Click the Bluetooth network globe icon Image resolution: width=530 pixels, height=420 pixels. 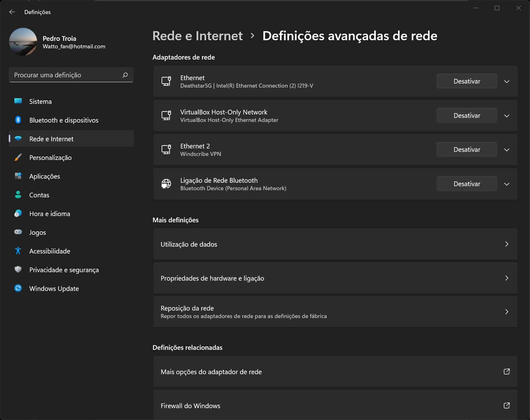coord(166,184)
